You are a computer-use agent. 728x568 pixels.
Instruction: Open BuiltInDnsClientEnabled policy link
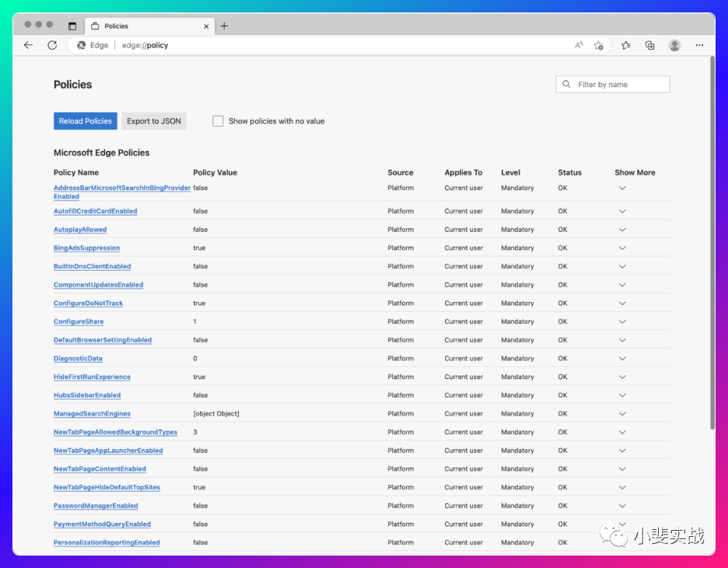(x=92, y=266)
